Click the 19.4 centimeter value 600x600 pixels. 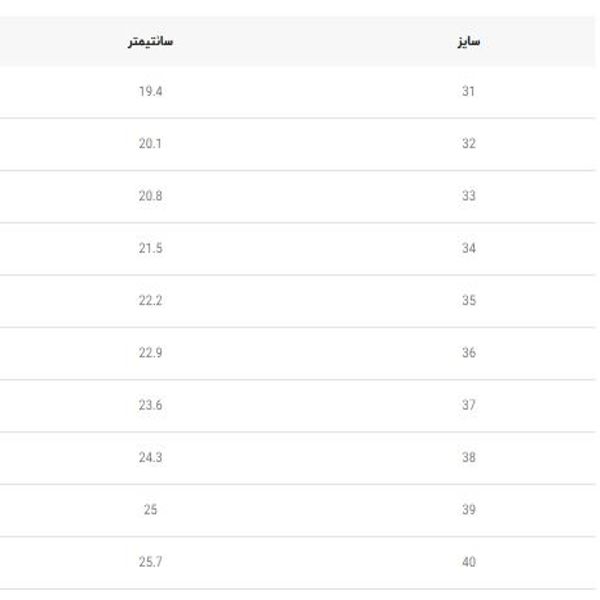[x=150, y=92]
